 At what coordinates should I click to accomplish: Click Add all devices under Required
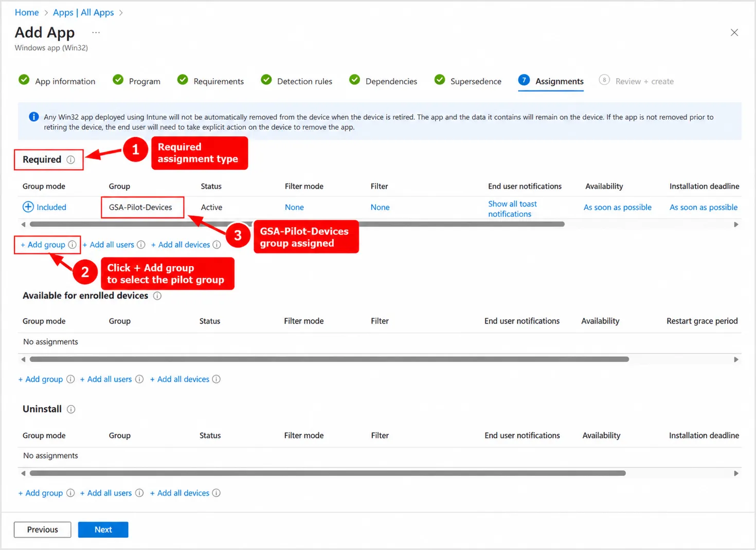[181, 245]
